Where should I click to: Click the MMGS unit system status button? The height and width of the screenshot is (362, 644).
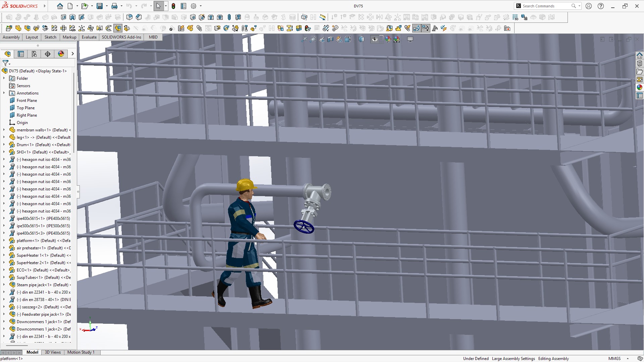tap(614, 359)
